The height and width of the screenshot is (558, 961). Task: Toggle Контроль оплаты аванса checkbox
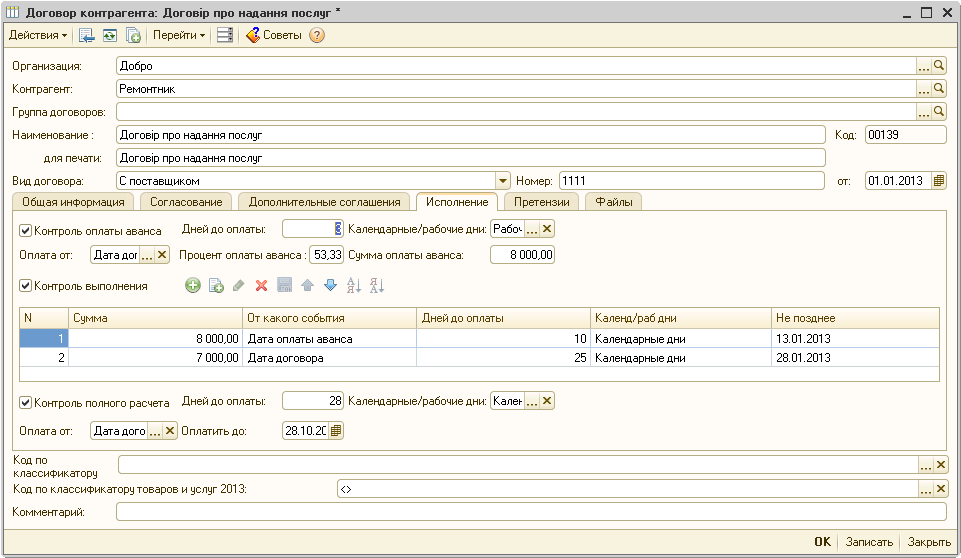click(26, 230)
